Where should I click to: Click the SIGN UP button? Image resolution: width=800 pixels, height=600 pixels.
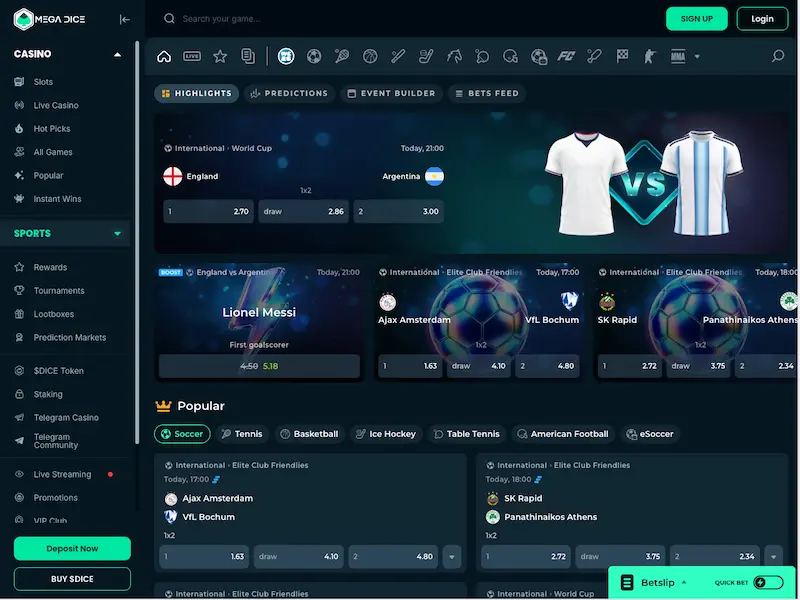point(696,19)
